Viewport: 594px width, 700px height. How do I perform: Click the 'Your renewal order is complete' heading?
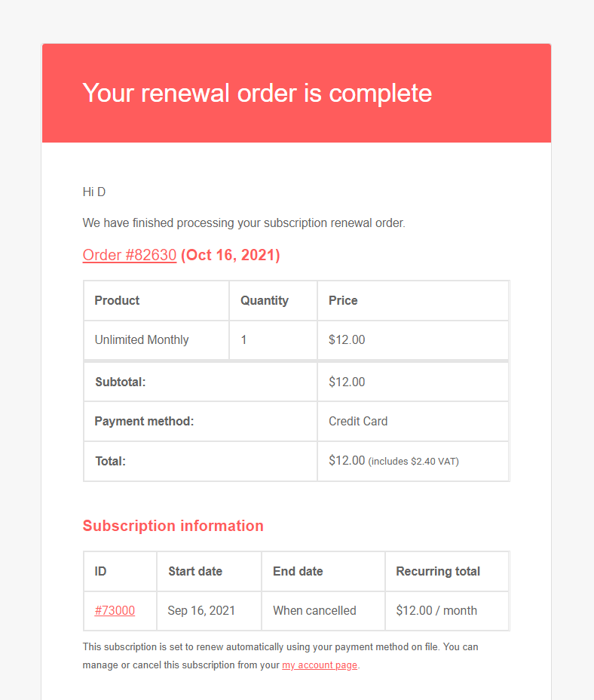coord(257,93)
